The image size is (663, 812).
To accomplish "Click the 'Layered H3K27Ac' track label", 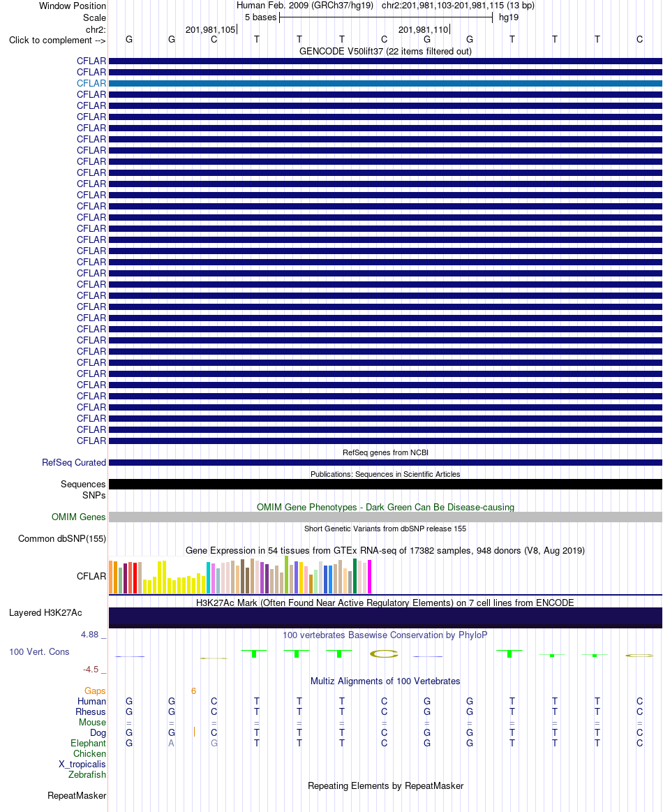I will [x=45, y=612].
